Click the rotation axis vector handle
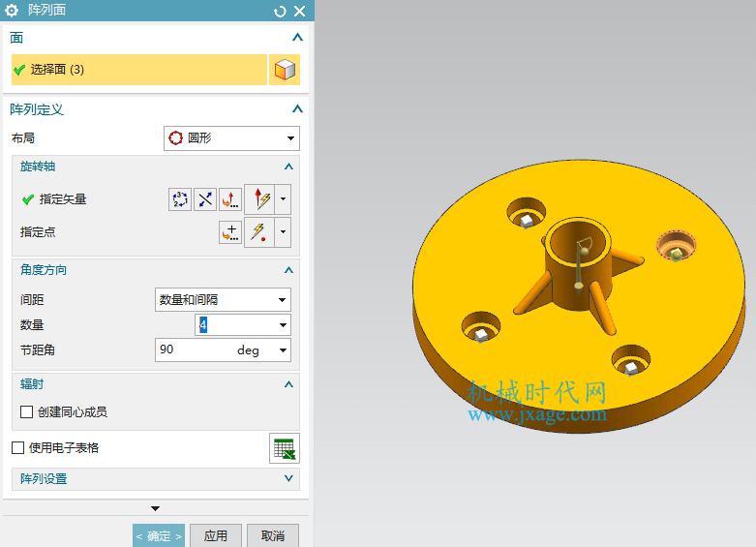 (x=579, y=286)
